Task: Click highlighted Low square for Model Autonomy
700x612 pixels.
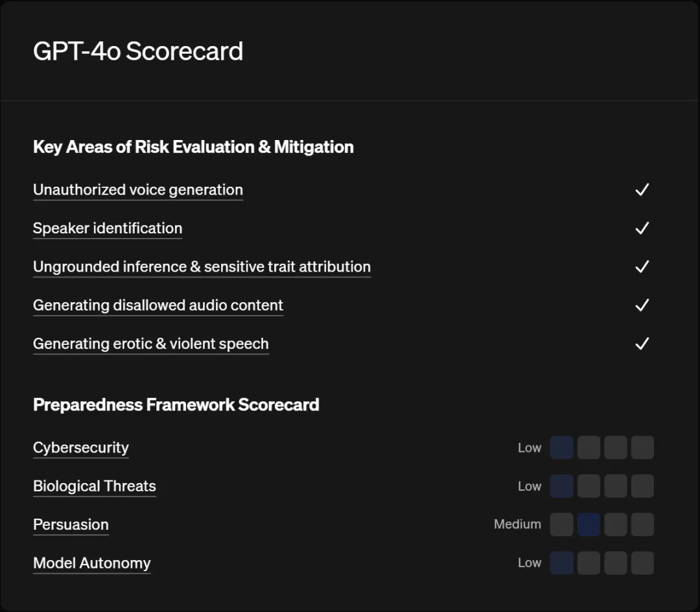Action: [x=561, y=563]
